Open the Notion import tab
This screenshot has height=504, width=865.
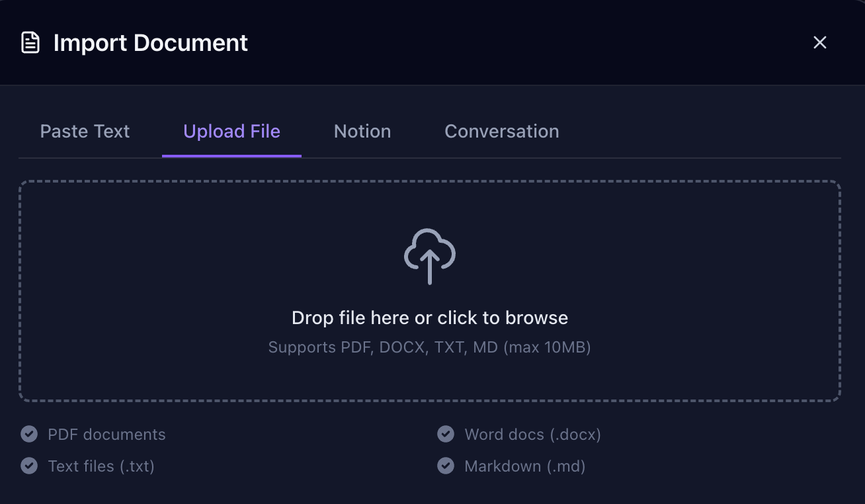click(x=362, y=131)
